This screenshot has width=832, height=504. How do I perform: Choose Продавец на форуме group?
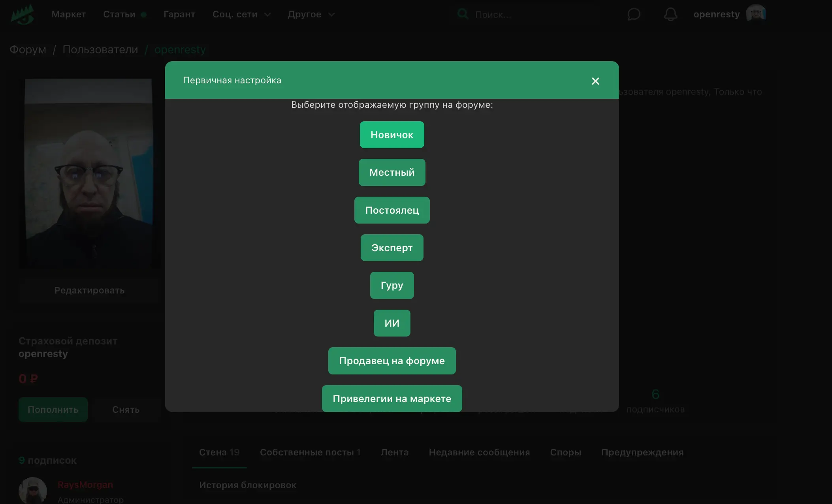coord(392,361)
